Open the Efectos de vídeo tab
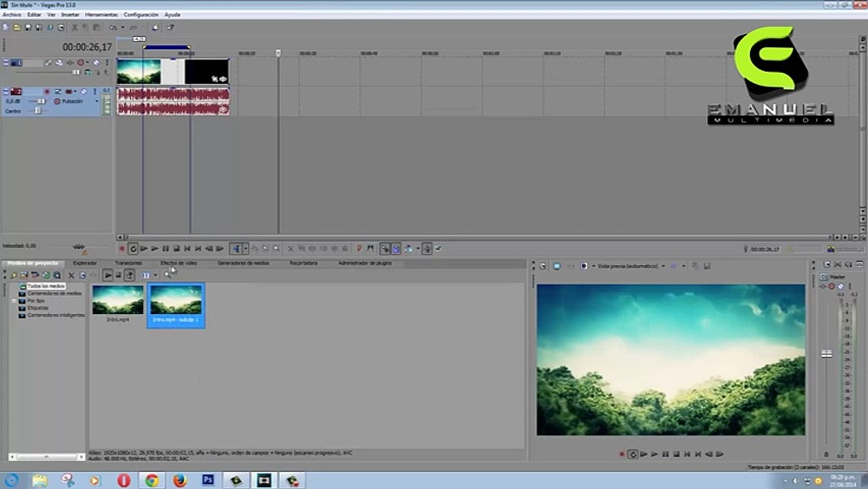Screen dimensions: 868x489 coord(178,263)
